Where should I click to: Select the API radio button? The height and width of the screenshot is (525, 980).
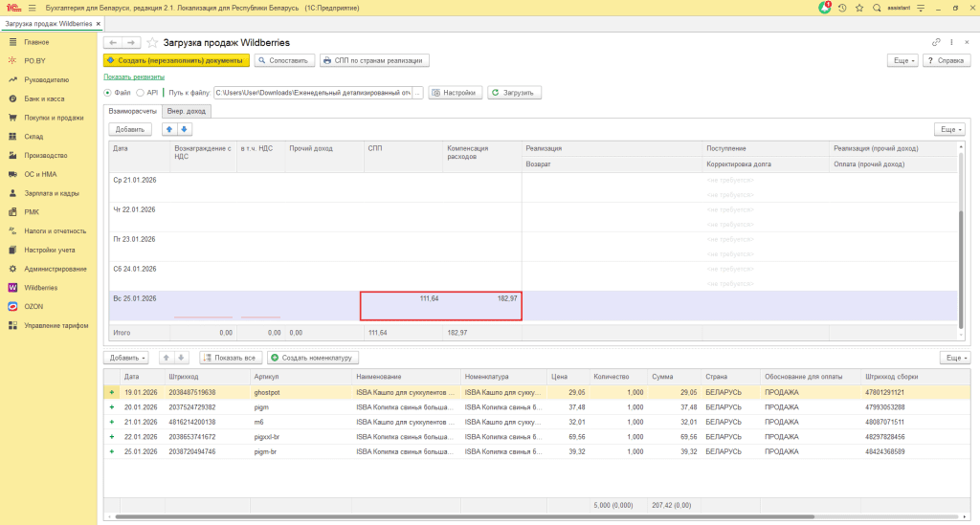tap(140, 93)
